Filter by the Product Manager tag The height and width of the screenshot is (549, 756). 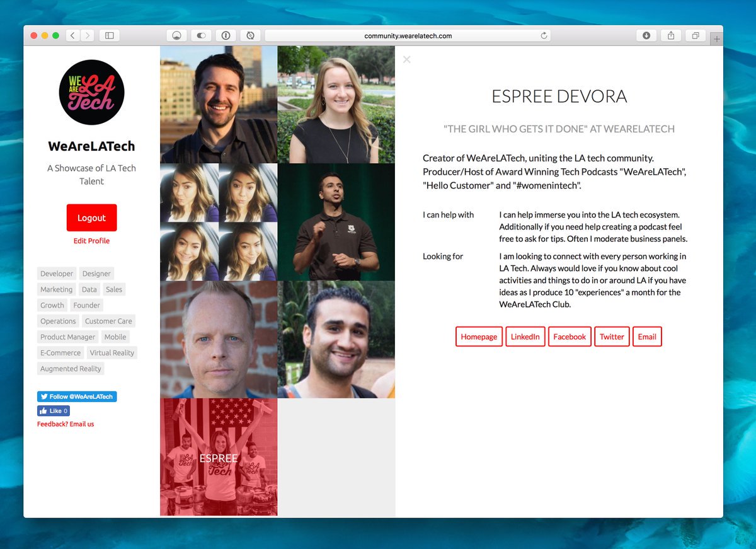click(x=68, y=337)
